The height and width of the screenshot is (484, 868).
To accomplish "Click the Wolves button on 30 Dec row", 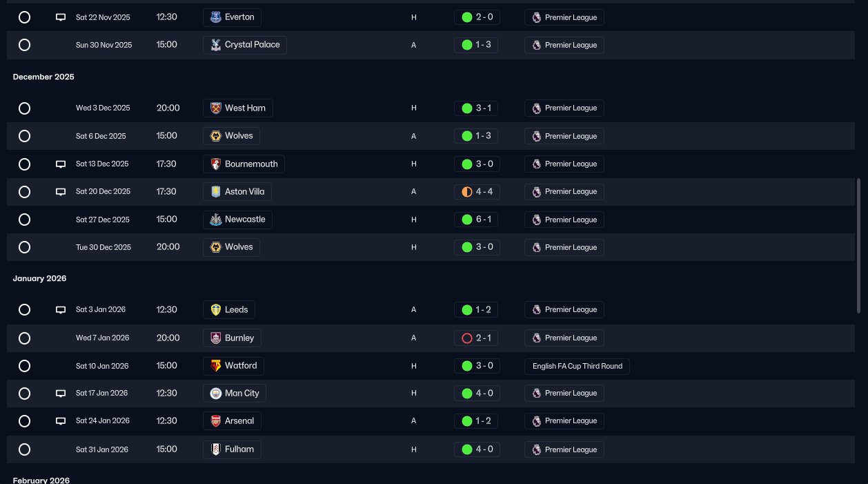I will 232,247.
